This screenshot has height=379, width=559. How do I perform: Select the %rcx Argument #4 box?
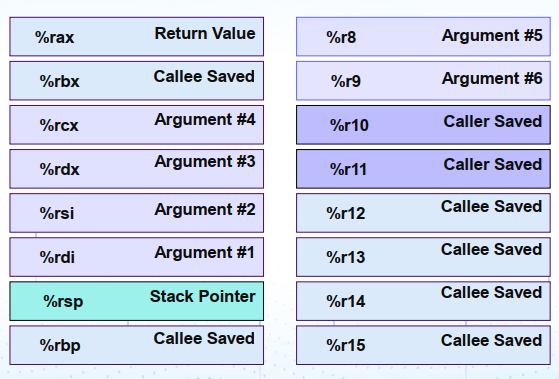(x=137, y=125)
